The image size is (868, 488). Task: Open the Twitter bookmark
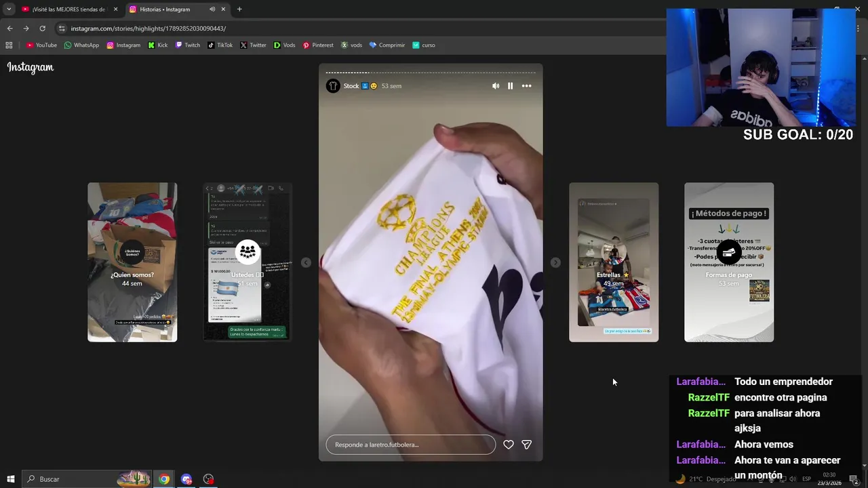click(253, 45)
